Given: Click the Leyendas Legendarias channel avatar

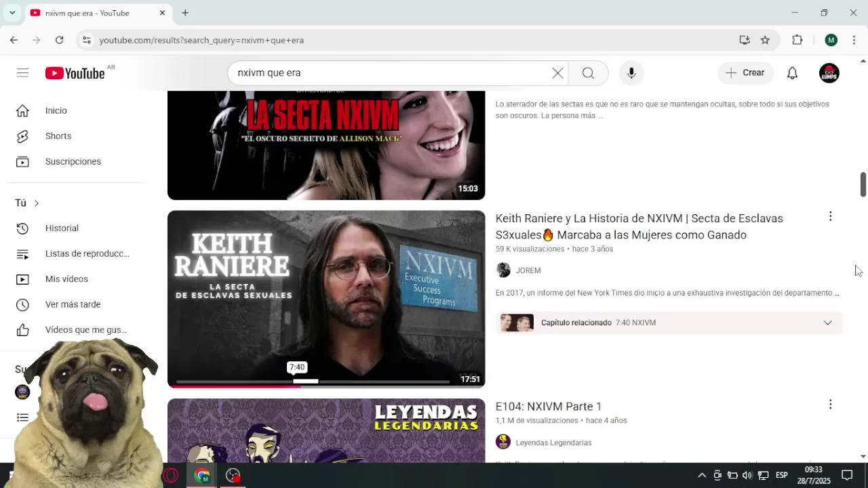Looking at the screenshot, I should click(503, 443).
